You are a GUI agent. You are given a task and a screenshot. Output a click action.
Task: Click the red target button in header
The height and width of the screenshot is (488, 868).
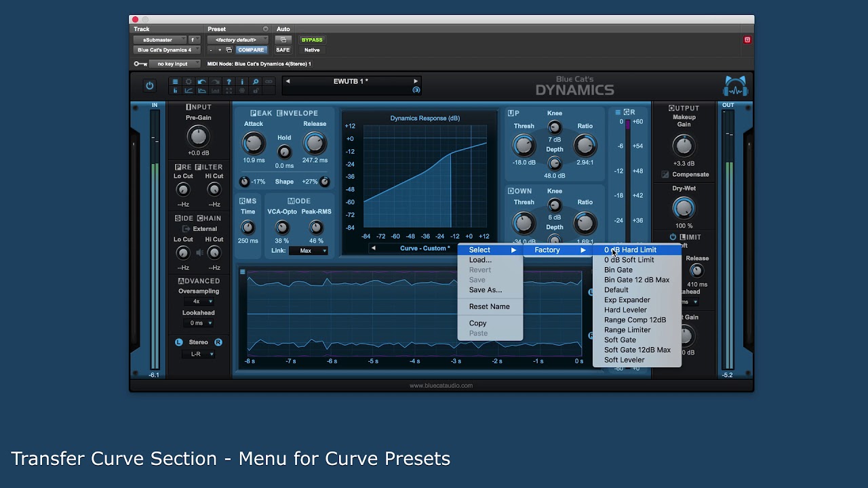[x=747, y=40]
